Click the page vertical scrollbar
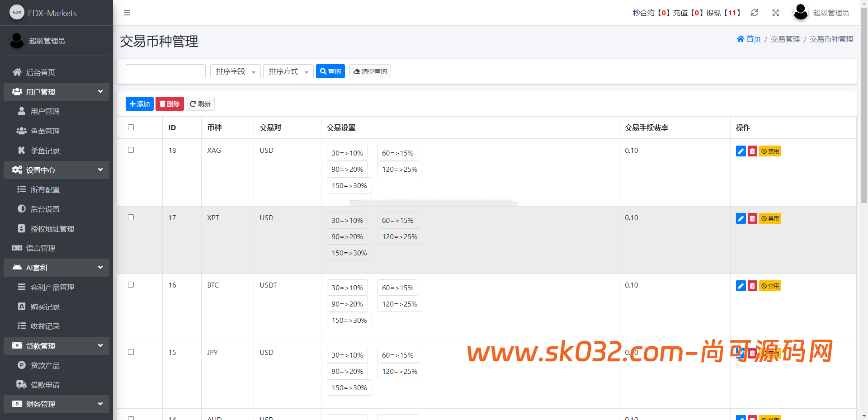 pos(864,113)
